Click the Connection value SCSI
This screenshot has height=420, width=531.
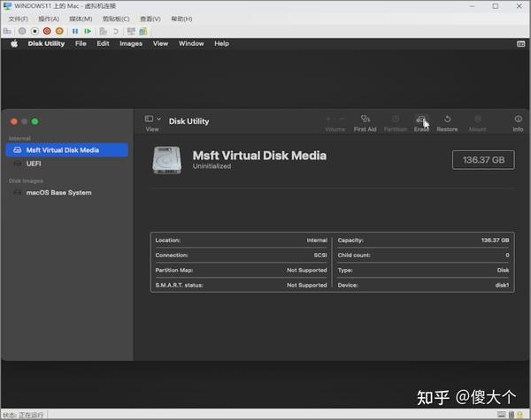[x=320, y=256]
